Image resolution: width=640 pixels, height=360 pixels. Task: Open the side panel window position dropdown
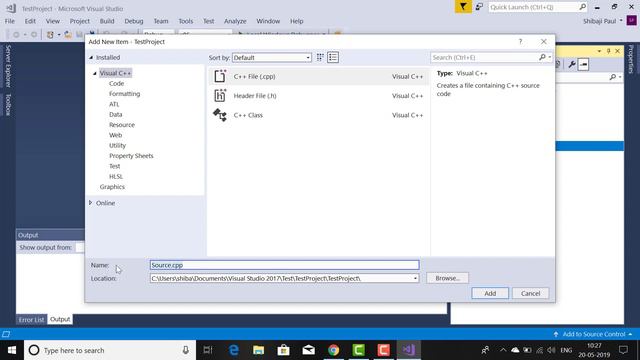[599, 51]
